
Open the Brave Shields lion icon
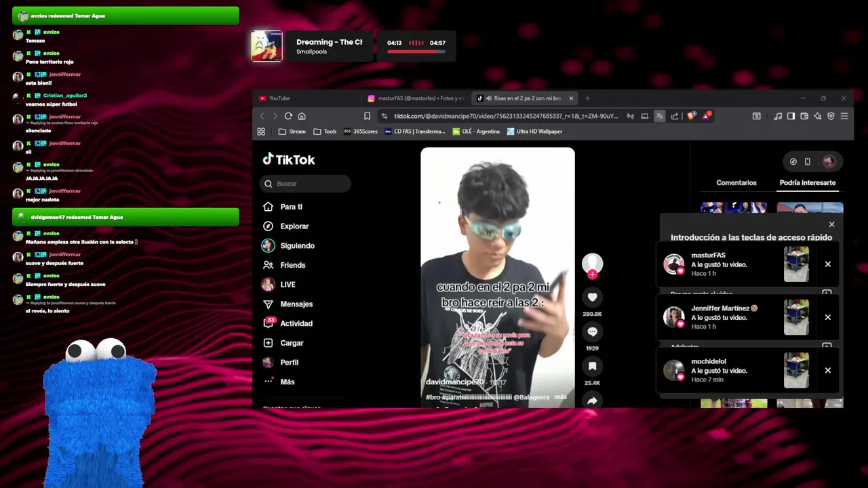click(x=691, y=116)
